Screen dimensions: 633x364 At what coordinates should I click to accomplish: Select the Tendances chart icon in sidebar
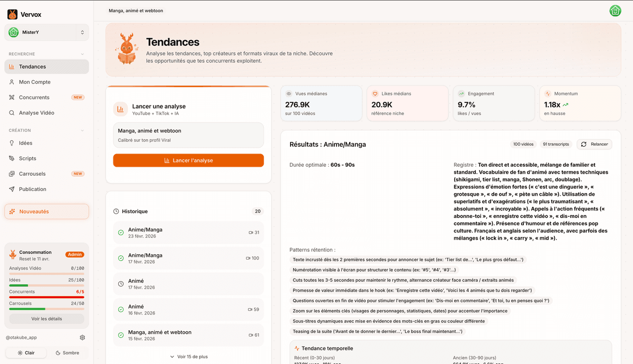pyautogui.click(x=13, y=66)
